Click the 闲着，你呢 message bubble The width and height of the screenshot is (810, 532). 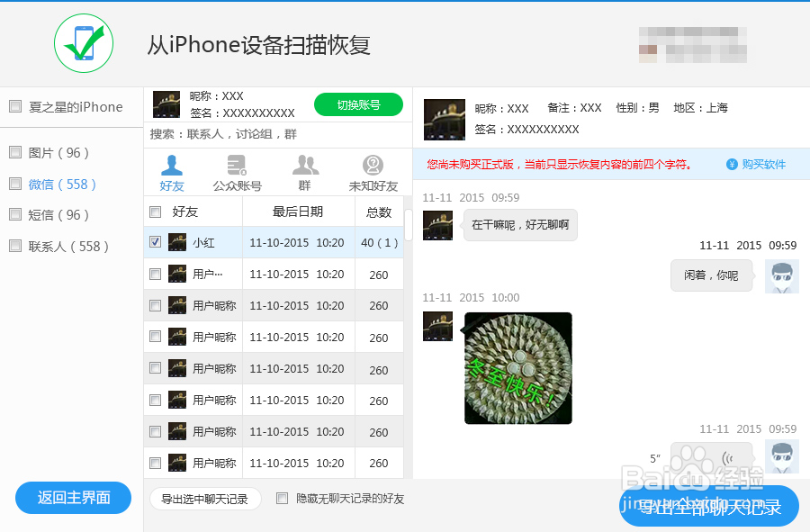click(711, 275)
